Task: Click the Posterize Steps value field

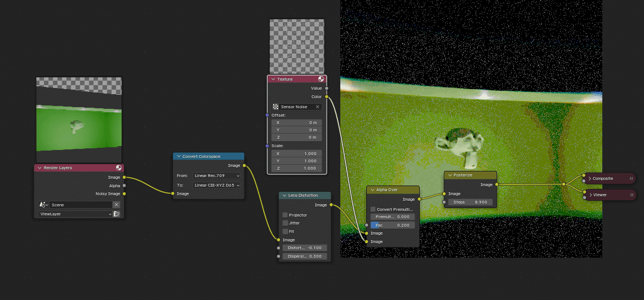Action: pos(470,202)
